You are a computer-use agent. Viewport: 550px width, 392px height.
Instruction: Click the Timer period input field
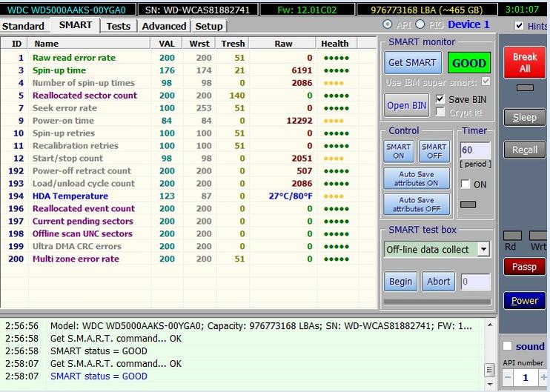(x=475, y=150)
